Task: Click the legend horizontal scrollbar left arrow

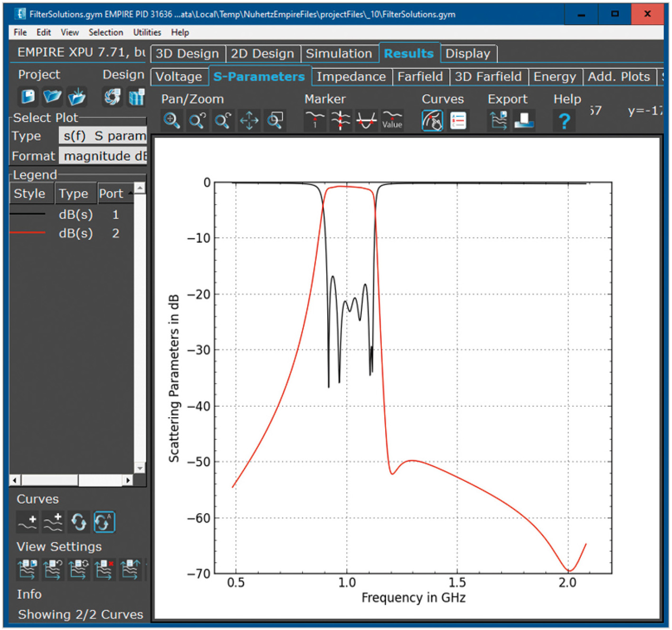Action: tap(15, 480)
